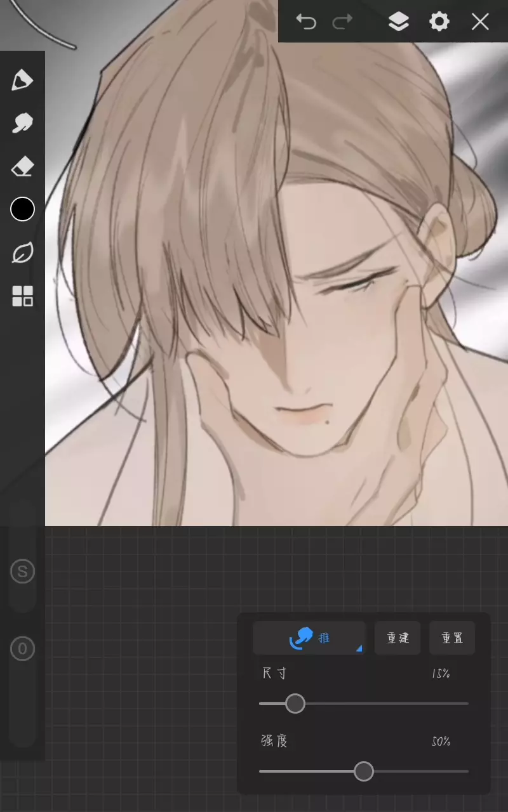The image size is (508, 812).
Task: Click the 强度 strength slider handle
Action: pos(363,771)
